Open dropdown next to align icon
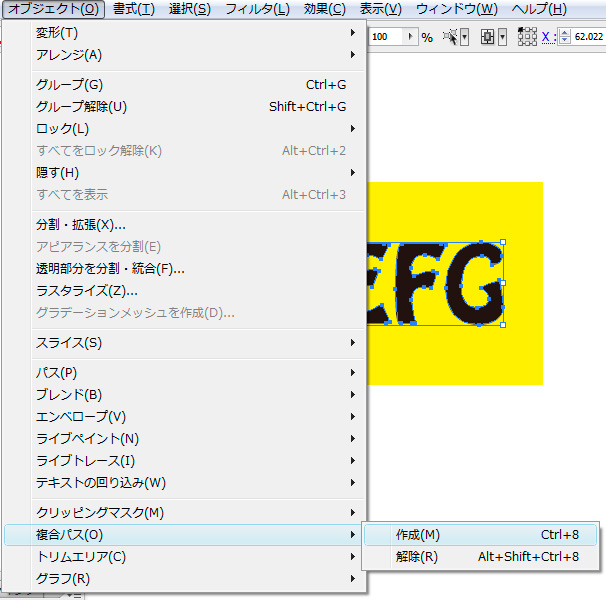 pyautogui.click(x=502, y=37)
